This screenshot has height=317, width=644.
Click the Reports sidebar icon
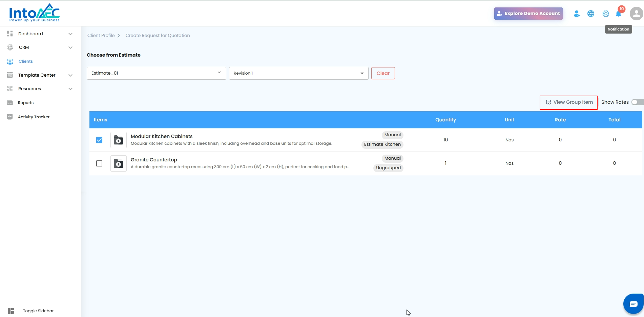tap(10, 103)
